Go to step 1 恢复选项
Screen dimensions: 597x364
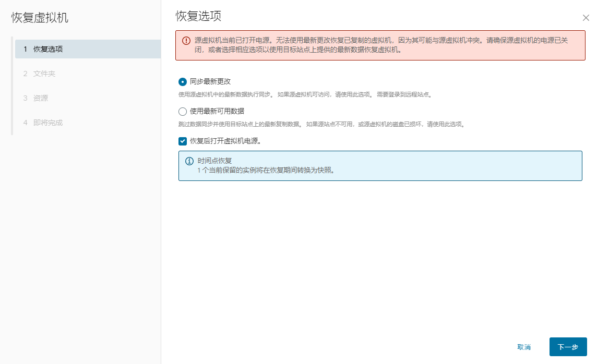pos(88,49)
